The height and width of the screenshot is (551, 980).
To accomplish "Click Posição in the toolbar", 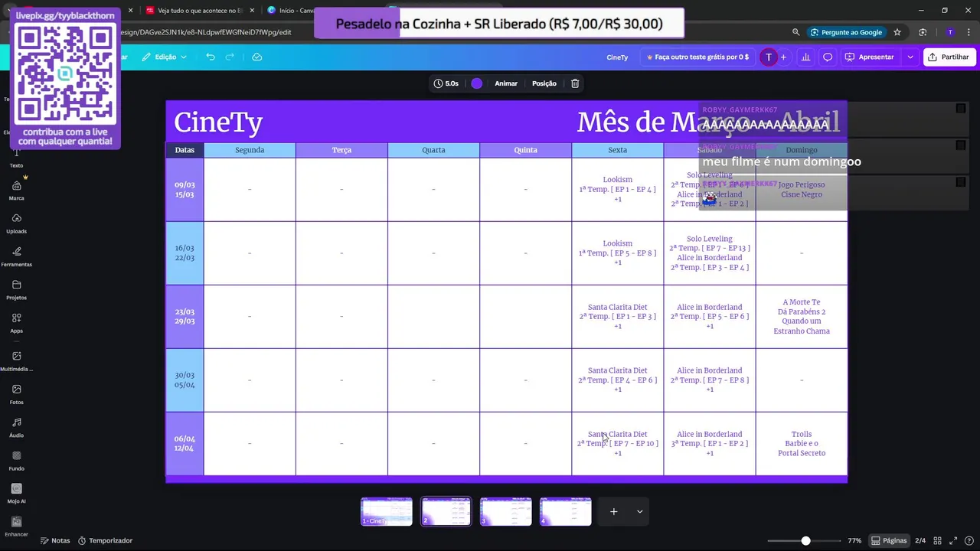I will (544, 83).
